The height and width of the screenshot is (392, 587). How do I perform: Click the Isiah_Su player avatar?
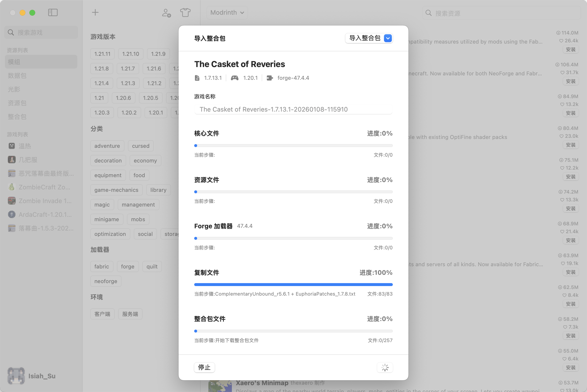pos(16,376)
